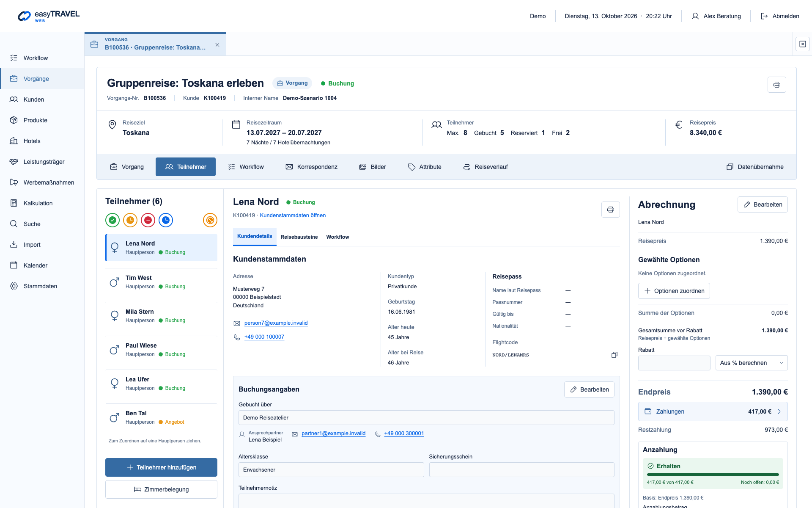Click into the Rabatt input field
Screen dimensions: 812x508
point(674,363)
